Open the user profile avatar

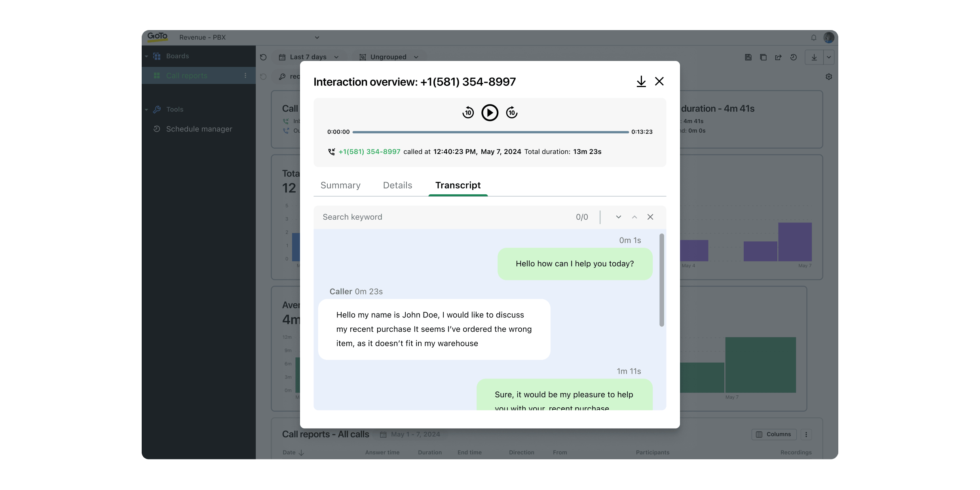829,38
